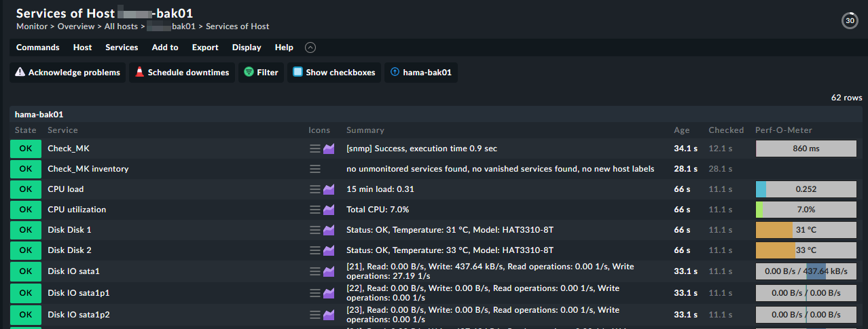This screenshot has width=868, height=329.
Task: Open graph icon for Check_MK service
Action: pos(329,149)
